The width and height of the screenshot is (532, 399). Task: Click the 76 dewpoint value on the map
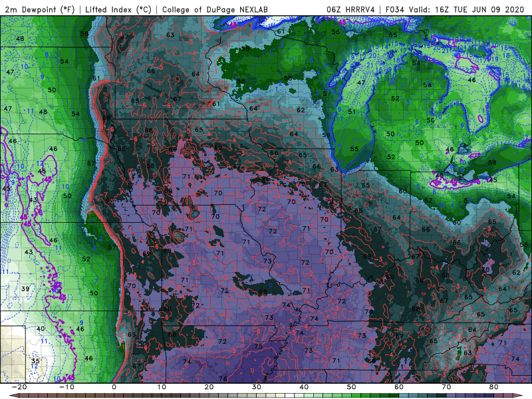pos(223,378)
